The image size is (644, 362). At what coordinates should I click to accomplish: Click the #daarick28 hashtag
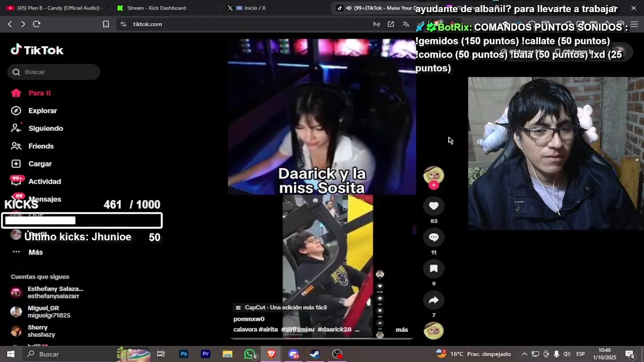(334, 329)
